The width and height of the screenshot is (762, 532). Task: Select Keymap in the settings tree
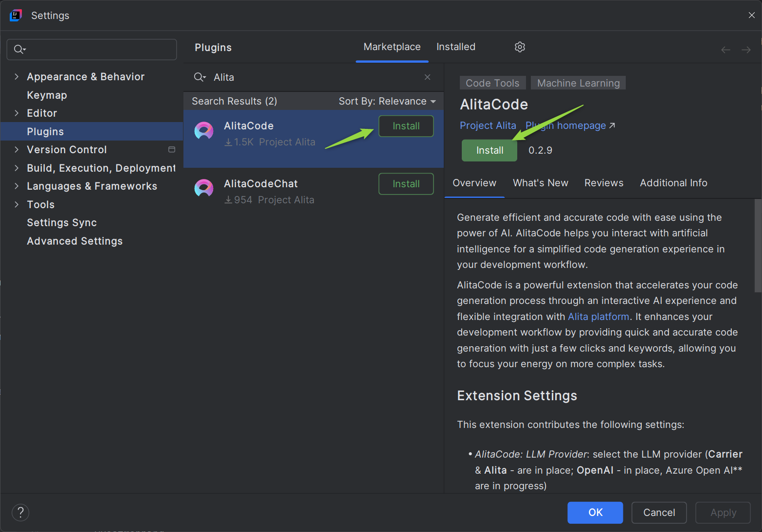coord(47,95)
